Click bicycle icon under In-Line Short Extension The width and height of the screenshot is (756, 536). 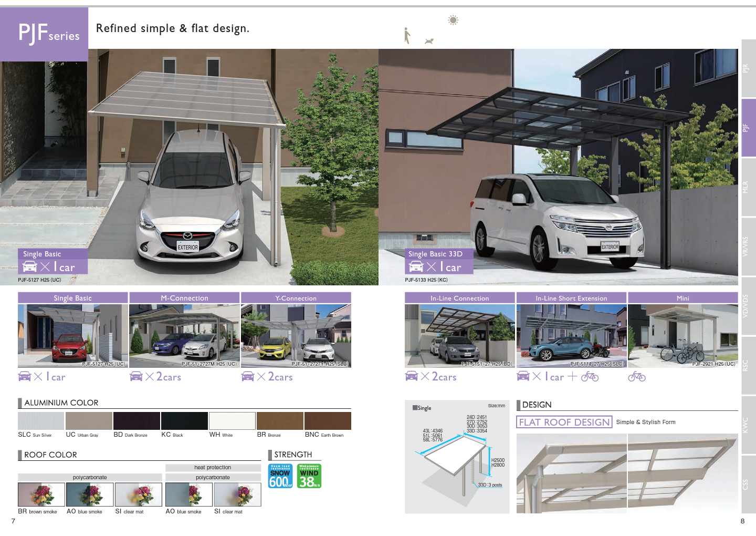pos(590,376)
